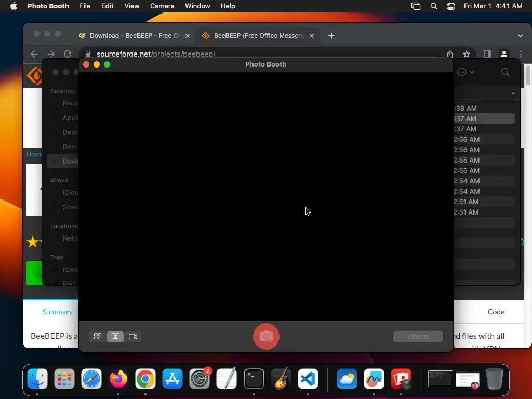Viewport: 532px width, 399px height.
Task: Open the dark minimized window thumbnail in Dock
Action: [x=441, y=379]
